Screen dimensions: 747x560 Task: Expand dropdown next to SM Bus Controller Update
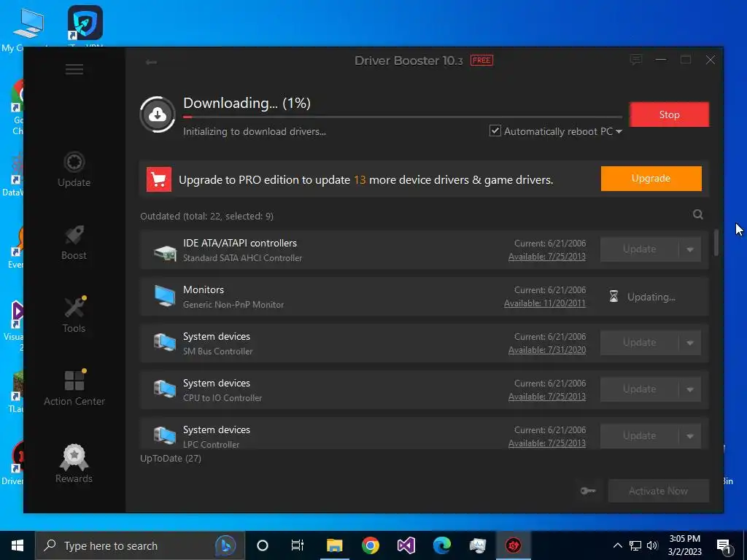click(x=690, y=343)
